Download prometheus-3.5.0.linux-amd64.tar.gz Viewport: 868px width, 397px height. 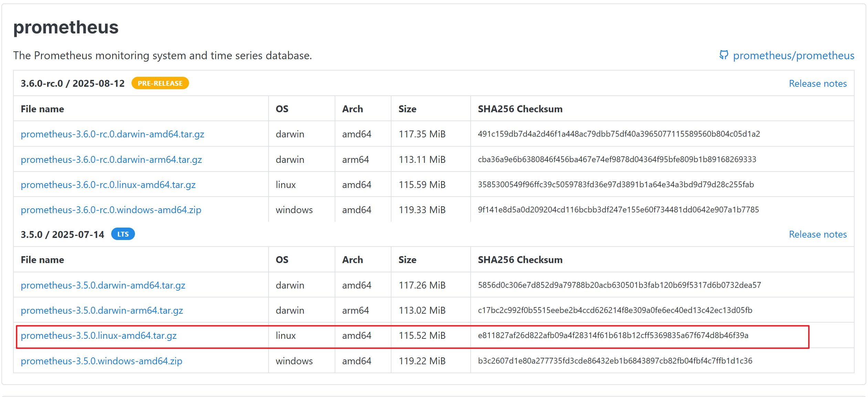pyautogui.click(x=98, y=335)
